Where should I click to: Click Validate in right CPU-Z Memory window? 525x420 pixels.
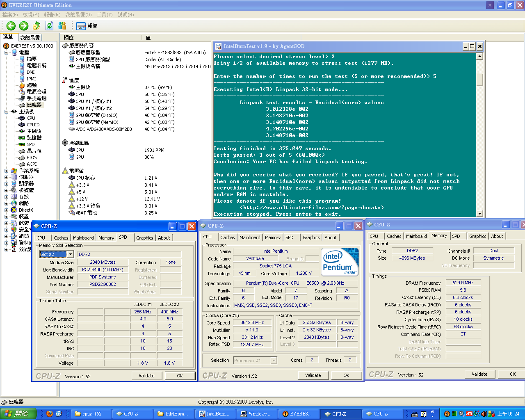click(479, 374)
